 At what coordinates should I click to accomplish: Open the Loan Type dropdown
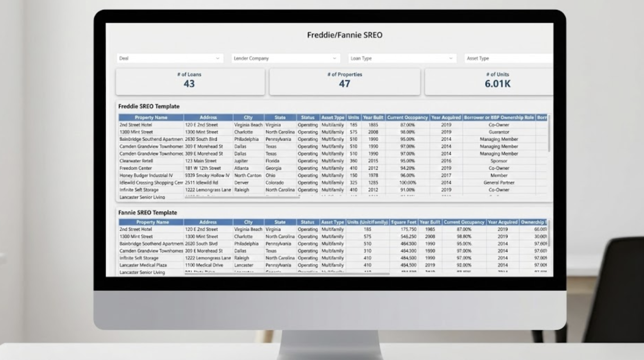[401, 58]
